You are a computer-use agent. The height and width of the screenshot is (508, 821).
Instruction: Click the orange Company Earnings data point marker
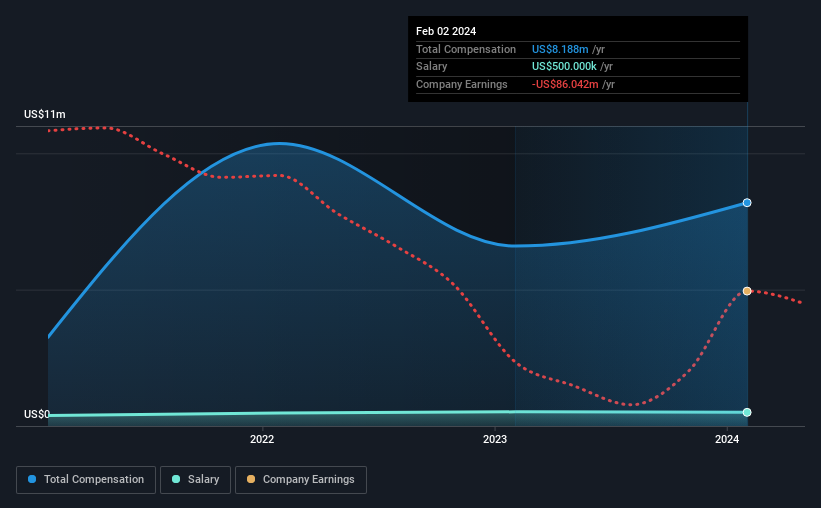[x=747, y=291]
